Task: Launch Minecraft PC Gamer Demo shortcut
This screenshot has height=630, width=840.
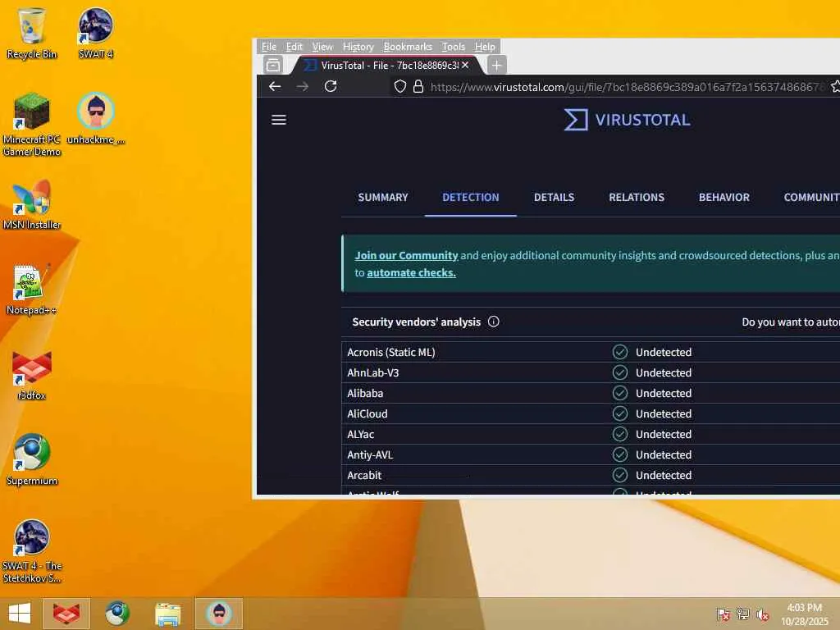Action: 32,125
